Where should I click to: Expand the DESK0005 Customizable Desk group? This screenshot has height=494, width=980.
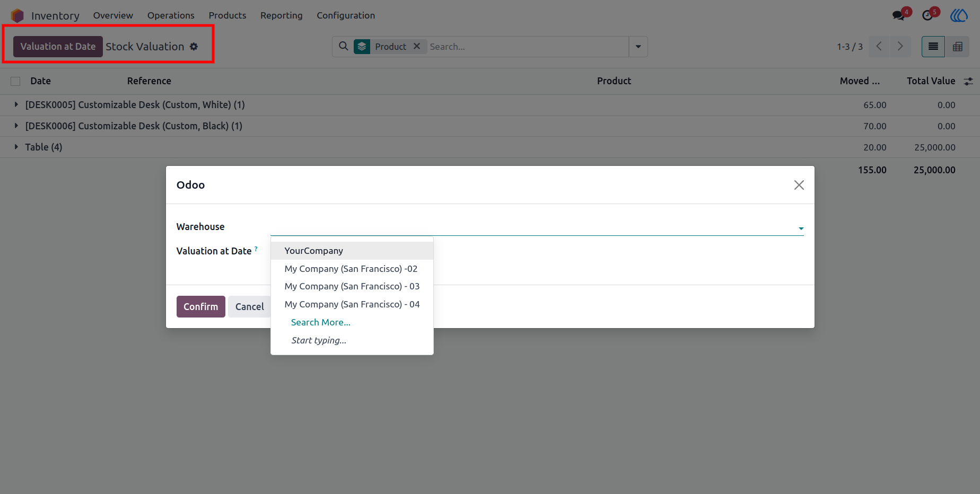coord(16,104)
